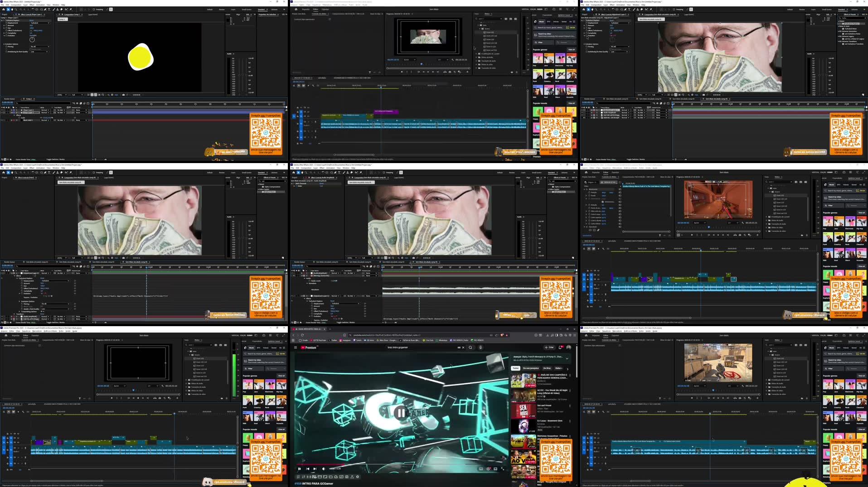Enable Snapping in the After Effects toolbar

pos(93,9)
